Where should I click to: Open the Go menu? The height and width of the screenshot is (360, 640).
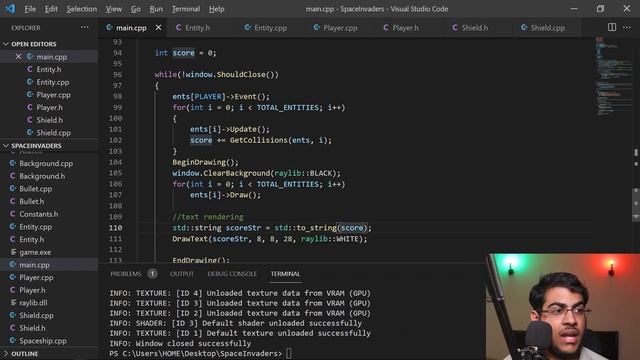coord(136,9)
